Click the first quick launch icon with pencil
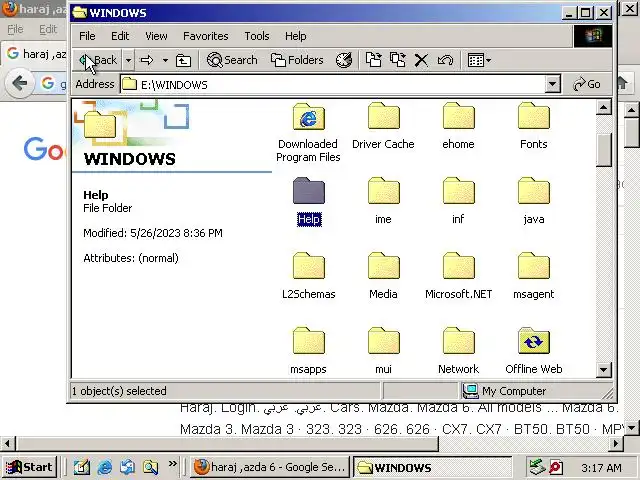This screenshot has width=640, height=480. (x=82, y=467)
